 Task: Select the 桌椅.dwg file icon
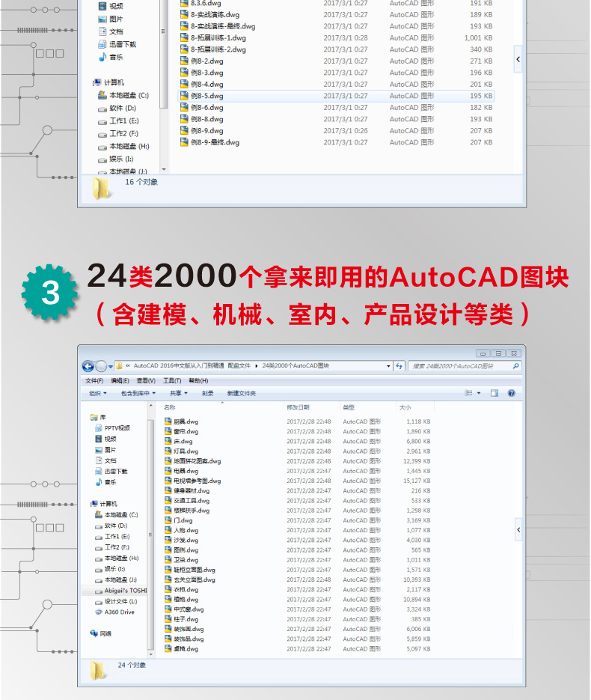pos(168,648)
